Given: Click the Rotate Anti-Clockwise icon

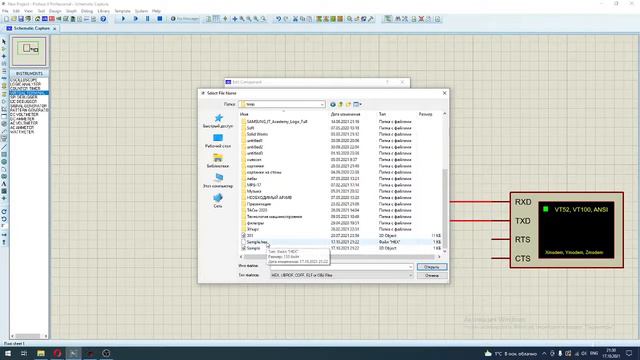Looking at the screenshot, I should (x=4, y=219).
